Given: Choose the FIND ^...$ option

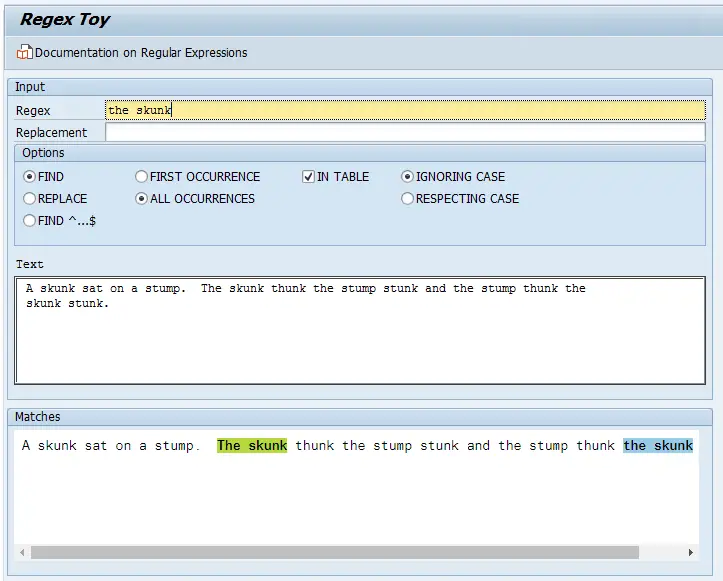Looking at the screenshot, I should 29,221.
